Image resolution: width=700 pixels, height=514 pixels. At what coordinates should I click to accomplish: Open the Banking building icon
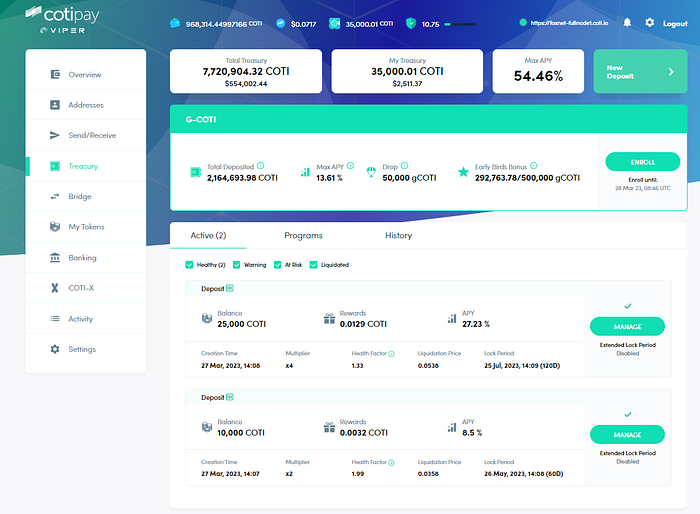(55, 258)
